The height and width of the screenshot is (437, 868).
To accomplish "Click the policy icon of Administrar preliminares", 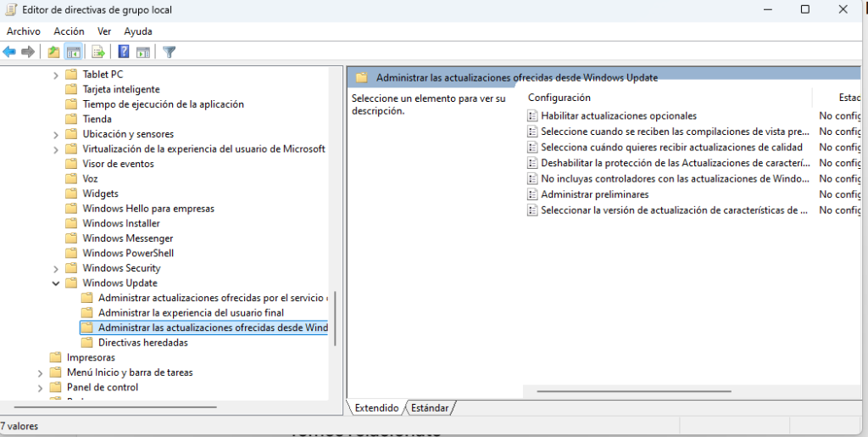I will point(532,194).
